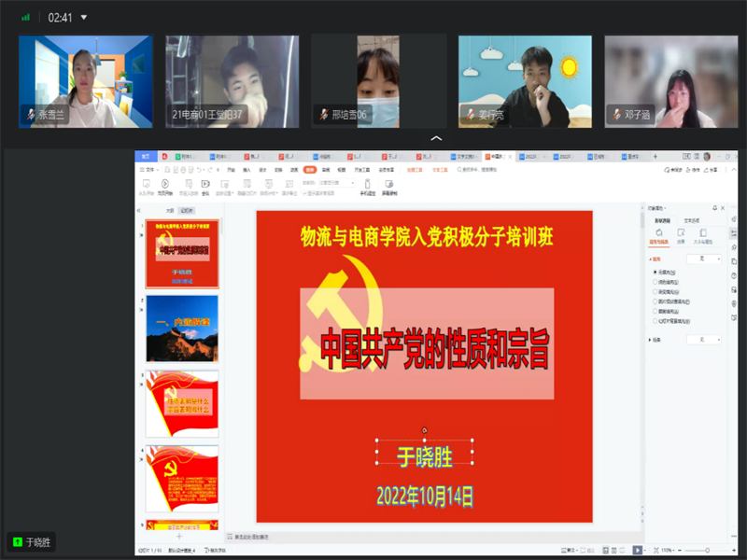Click the add new slide plus button

pos(179,537)
